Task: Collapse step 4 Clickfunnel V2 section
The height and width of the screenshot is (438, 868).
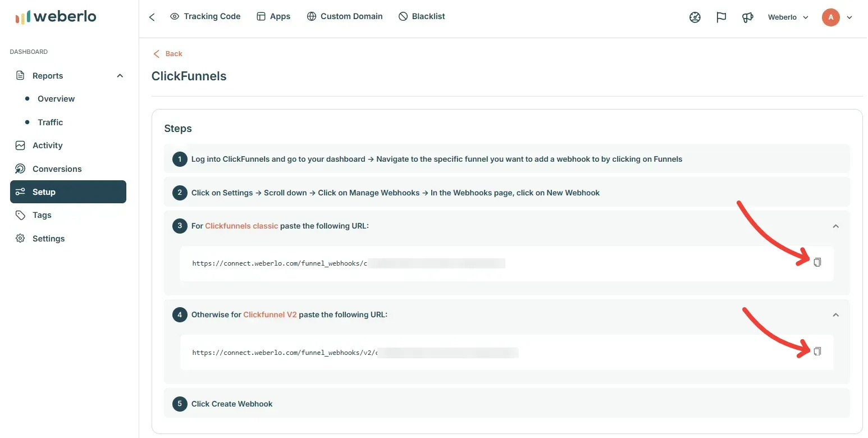Action: pos(835,315)
